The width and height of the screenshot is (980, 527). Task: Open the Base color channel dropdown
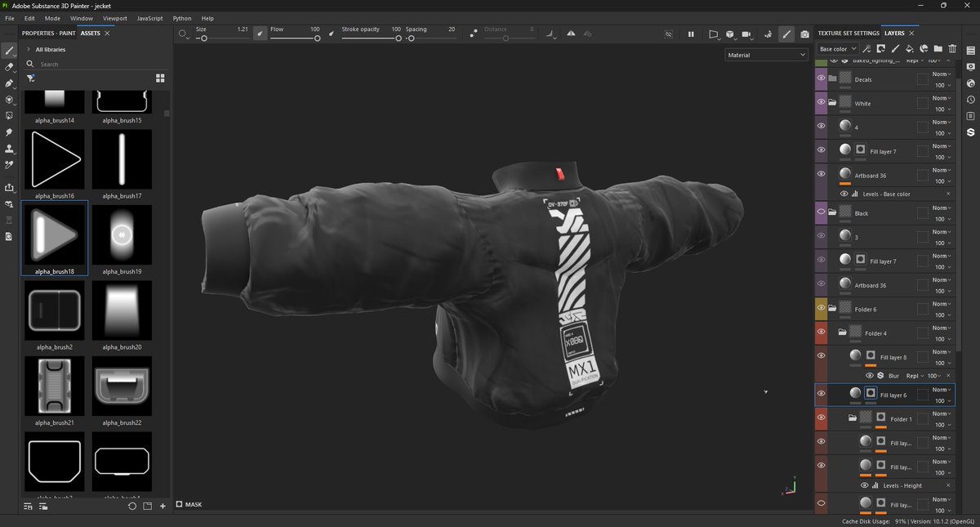(836, 49)
